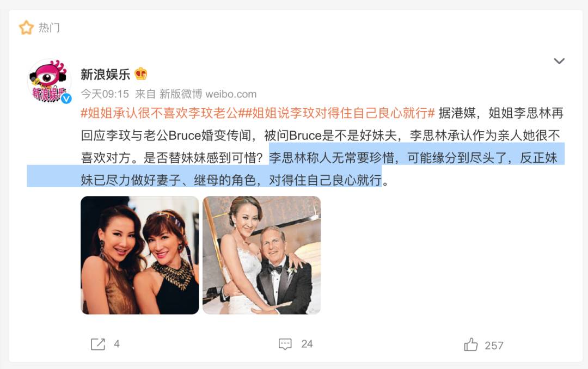Open the wedding photo thumbnail

coord(262,255)
